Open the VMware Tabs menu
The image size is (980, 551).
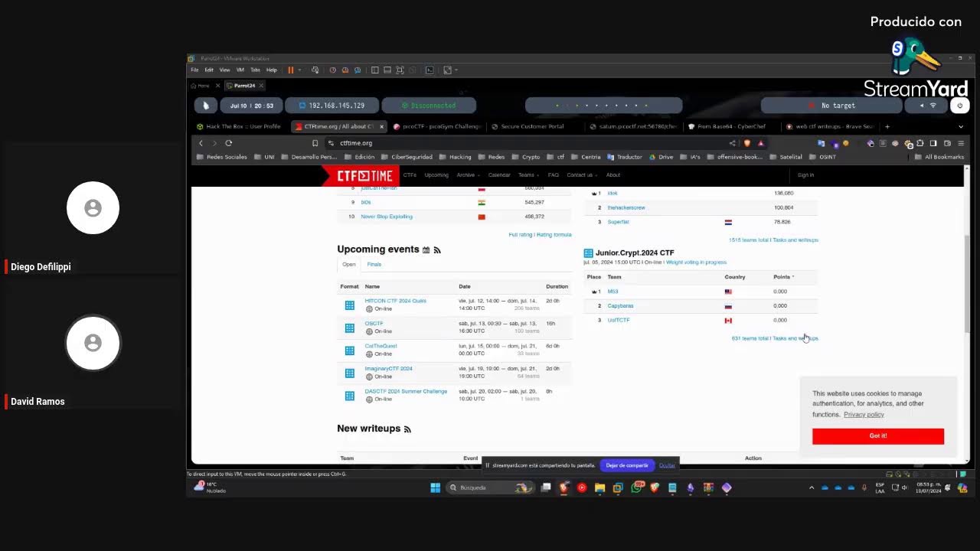click(x=255, y=70)
